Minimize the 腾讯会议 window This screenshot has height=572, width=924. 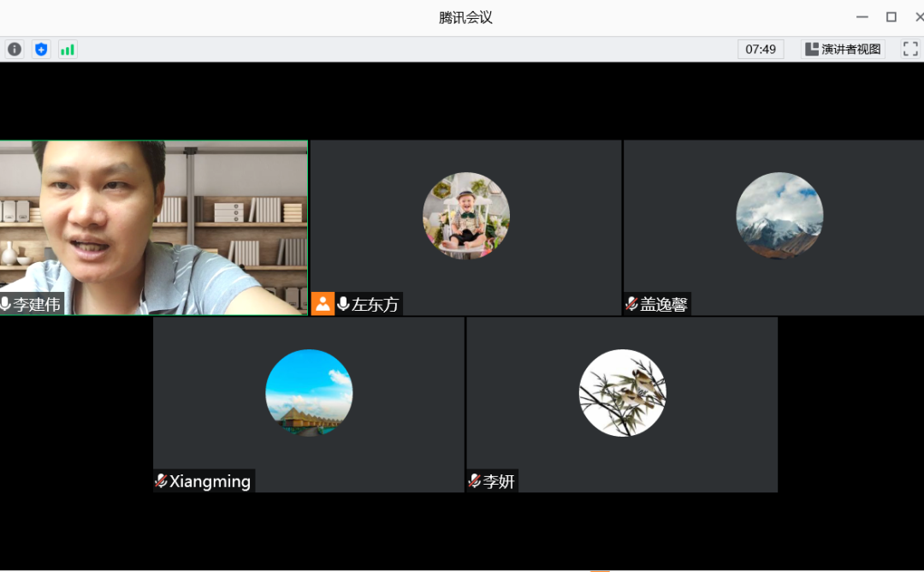tap(862, 17)
